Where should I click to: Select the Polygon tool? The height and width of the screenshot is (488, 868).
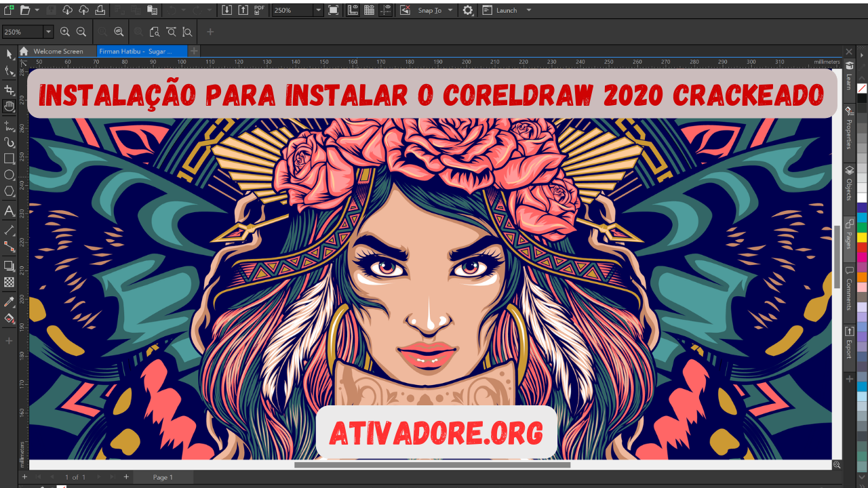pos(9,191)
